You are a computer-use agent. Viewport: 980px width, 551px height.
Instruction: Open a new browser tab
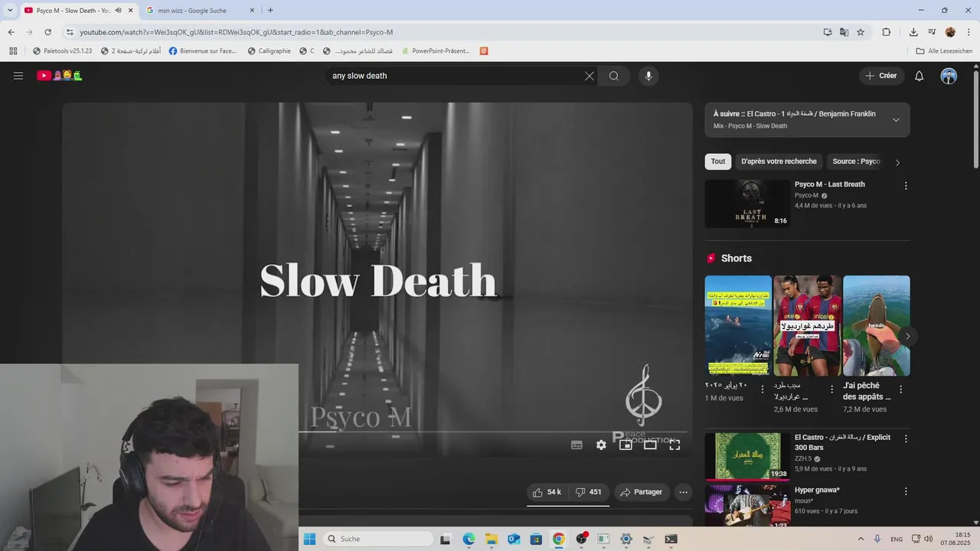(x=270, y=11)
